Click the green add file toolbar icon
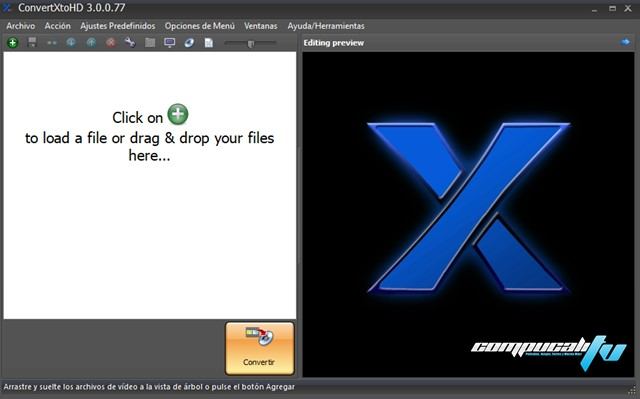Image resolution: width=640 pixels, height=399 pixels. coord(13,42)
